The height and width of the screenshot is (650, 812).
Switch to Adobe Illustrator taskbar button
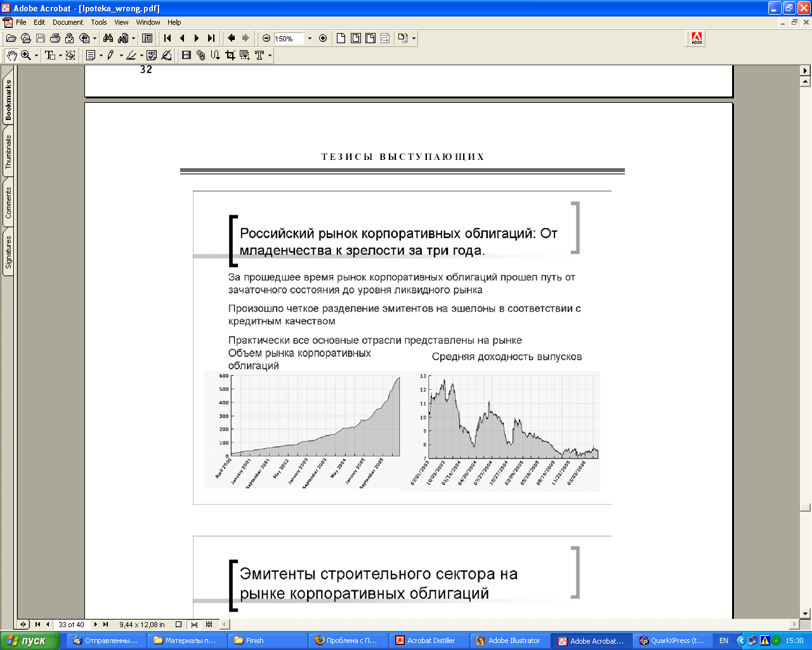click(509, 640)
